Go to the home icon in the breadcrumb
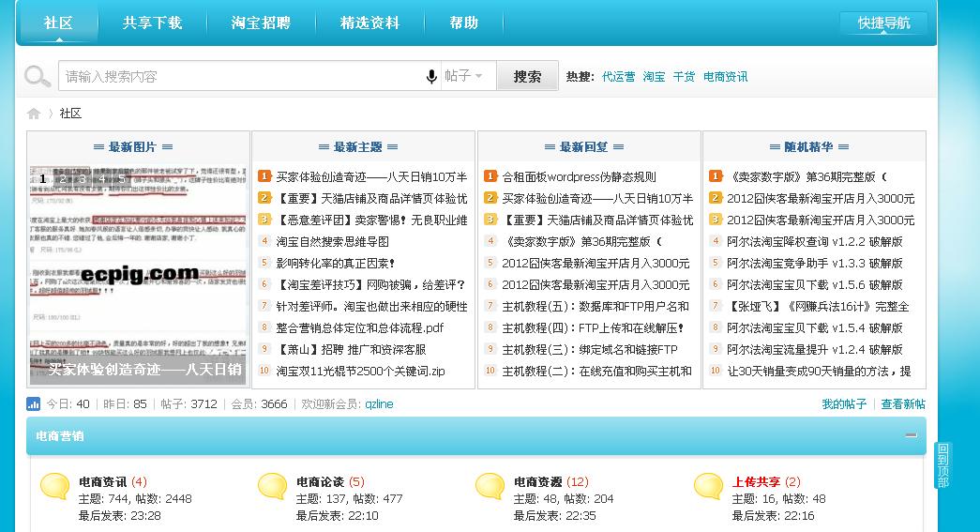The height and width of the screenshot is (532, 980). [34, 114]
